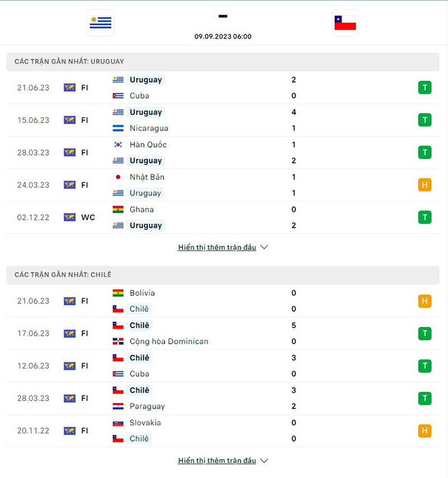Viewport: 448px width, 478px height.
Task: Open the Uruguay team name link on 15.06.23 row
Action: (146, 112)
